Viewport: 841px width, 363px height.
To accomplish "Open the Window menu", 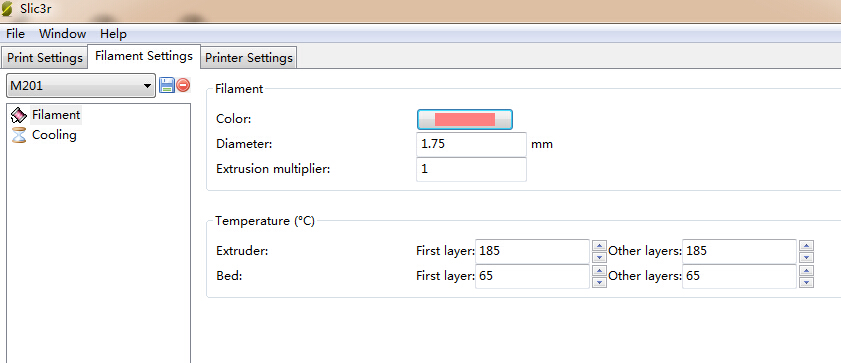I will [62, 34].
